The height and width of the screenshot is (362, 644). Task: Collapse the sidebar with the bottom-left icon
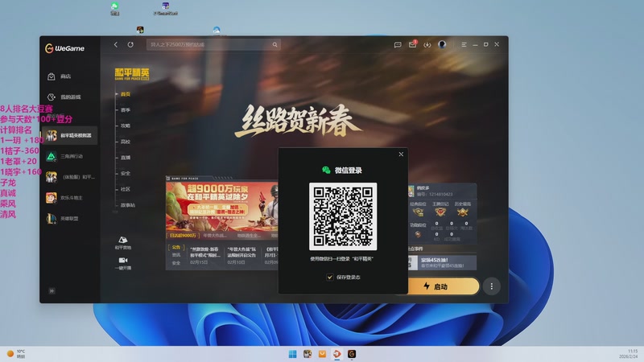[52, 291]
